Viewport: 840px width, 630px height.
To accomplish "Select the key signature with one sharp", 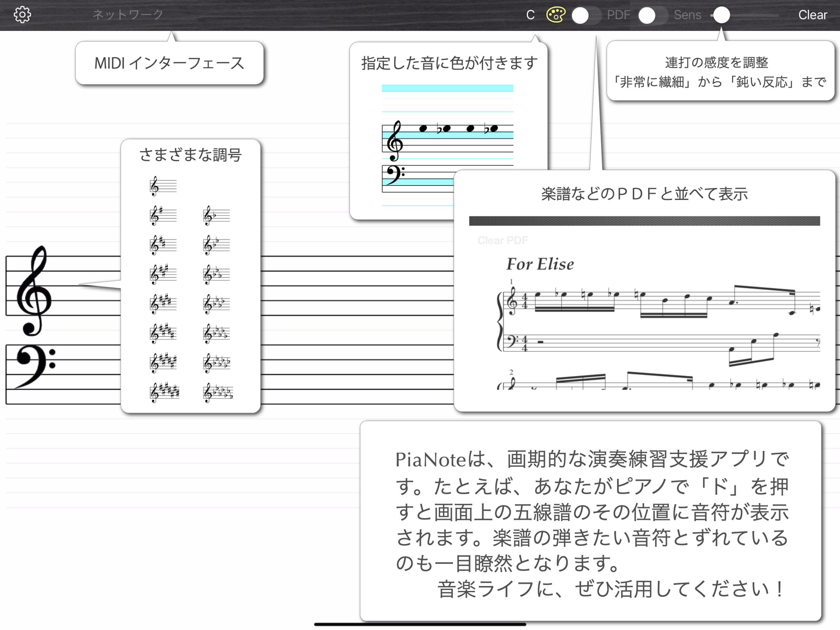I will tap(163, 216).
